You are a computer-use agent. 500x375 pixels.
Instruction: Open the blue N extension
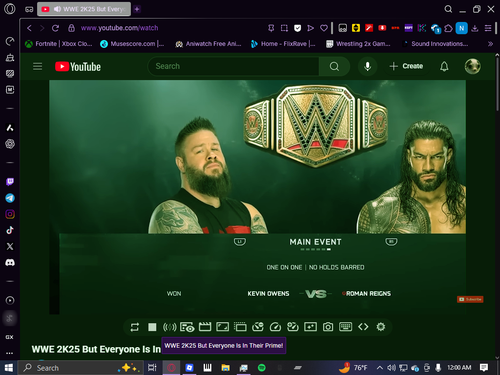tap(462, 28)
